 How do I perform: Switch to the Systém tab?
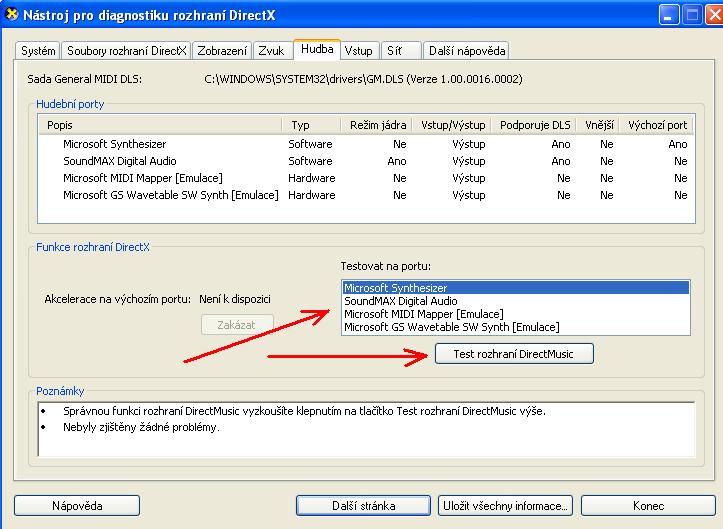tap(38, 51)
